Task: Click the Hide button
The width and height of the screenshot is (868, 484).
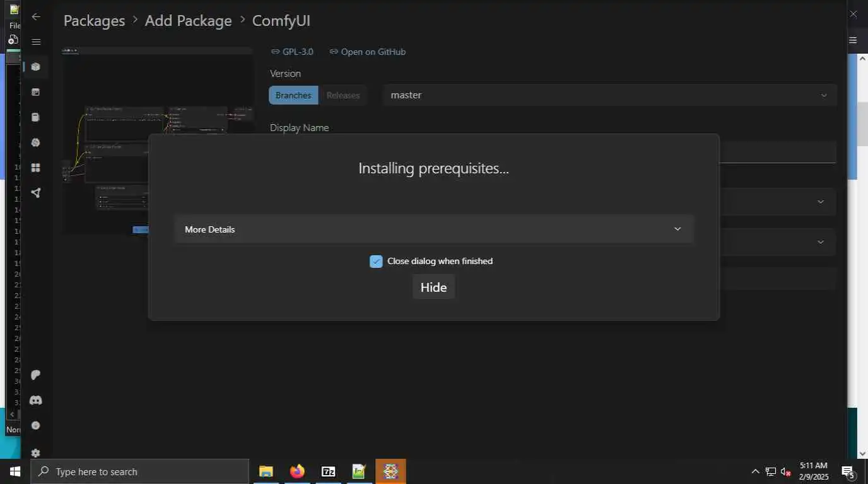Action: click(x=433, y=287)
